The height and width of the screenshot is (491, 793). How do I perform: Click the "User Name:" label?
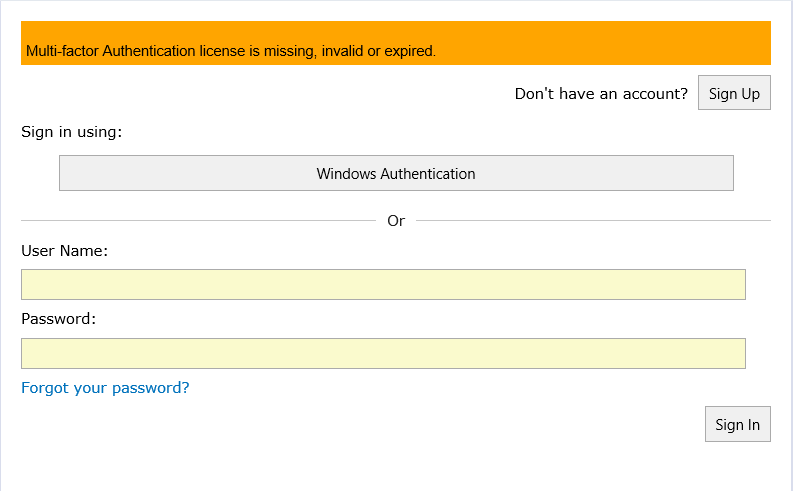click(64, 251)
